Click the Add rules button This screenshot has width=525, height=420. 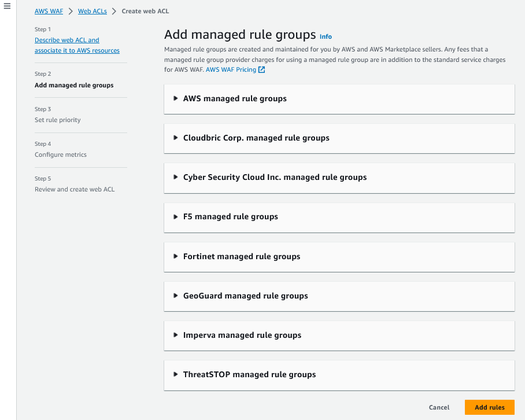point(489,407)
